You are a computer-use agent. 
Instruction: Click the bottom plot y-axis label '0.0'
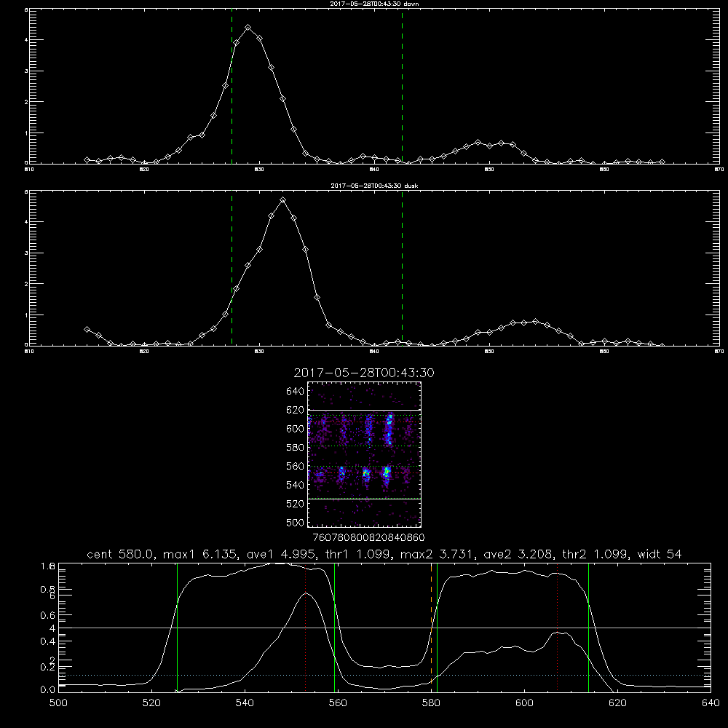(48, 690)
